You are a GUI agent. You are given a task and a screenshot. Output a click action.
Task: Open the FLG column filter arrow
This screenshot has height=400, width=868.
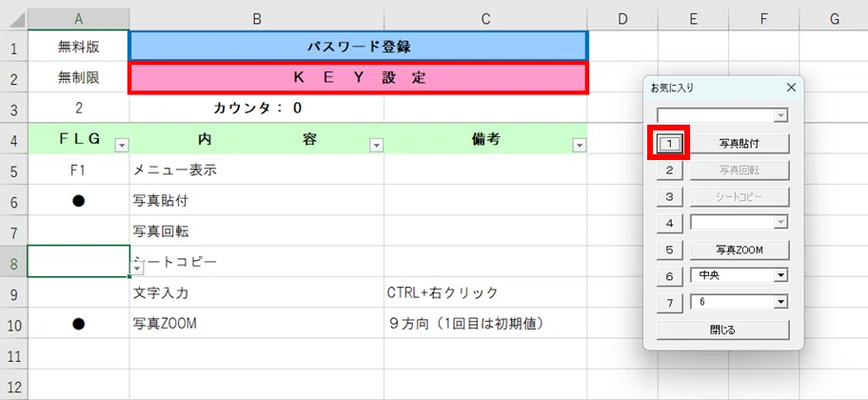122,146
